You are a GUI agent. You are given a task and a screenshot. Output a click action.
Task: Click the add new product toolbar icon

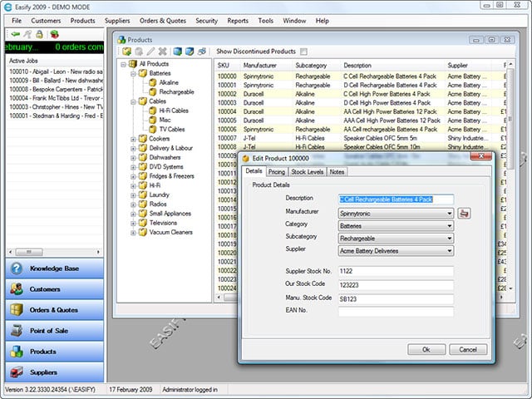[x=127, y=52]
